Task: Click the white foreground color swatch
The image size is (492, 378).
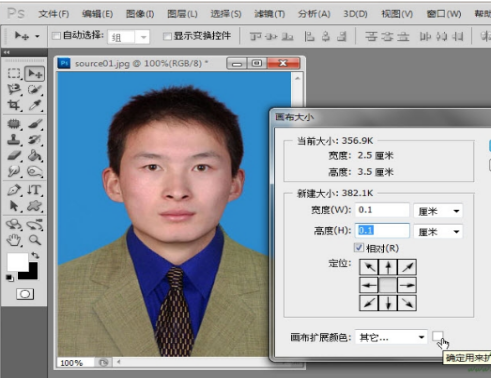Action: point(18,262)
